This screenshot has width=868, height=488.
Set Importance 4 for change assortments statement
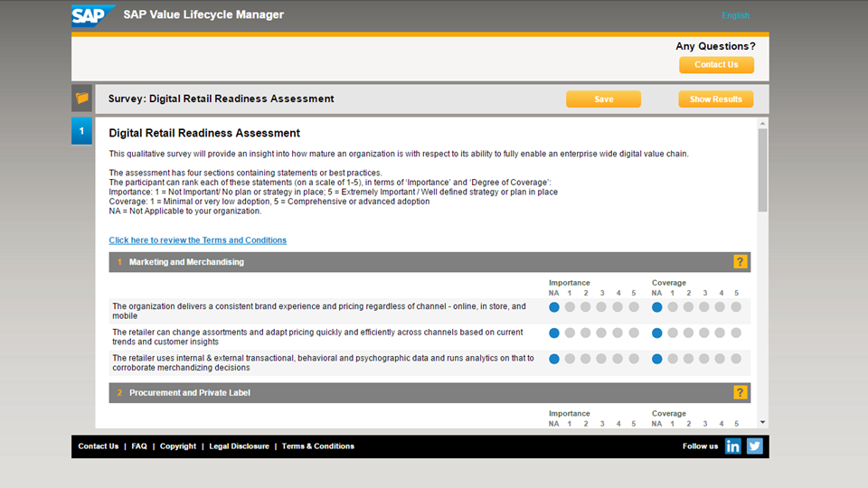coord(618,333)
